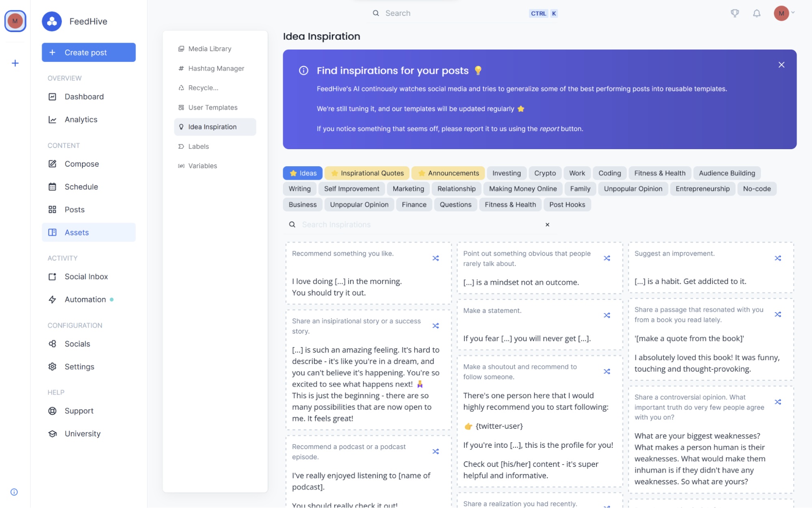Viewport: 812px width, 508px height.
Task: Toggle the "Inspirational Quotes" filter
Action: 367,173
